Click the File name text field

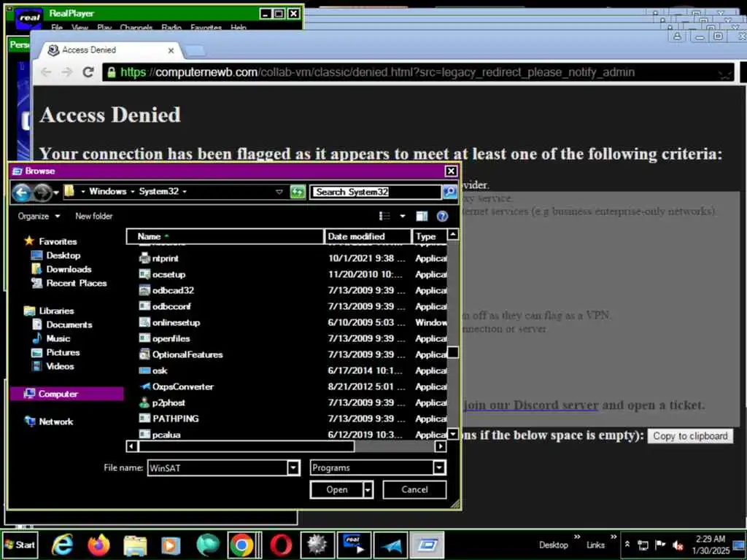[217, 468]
